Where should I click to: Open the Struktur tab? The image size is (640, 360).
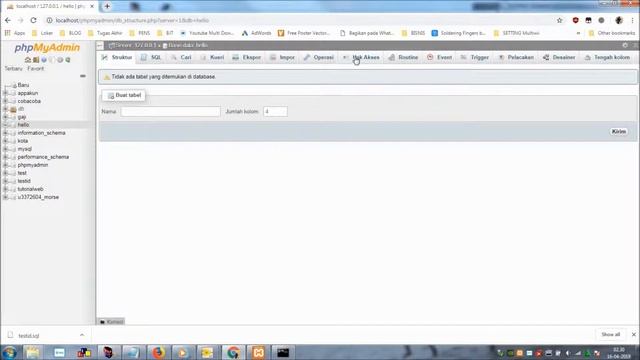click(117, 58)
